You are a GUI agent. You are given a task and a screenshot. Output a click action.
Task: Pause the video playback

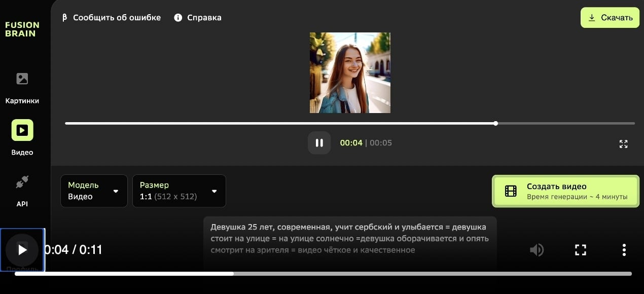tap(319, 142)
